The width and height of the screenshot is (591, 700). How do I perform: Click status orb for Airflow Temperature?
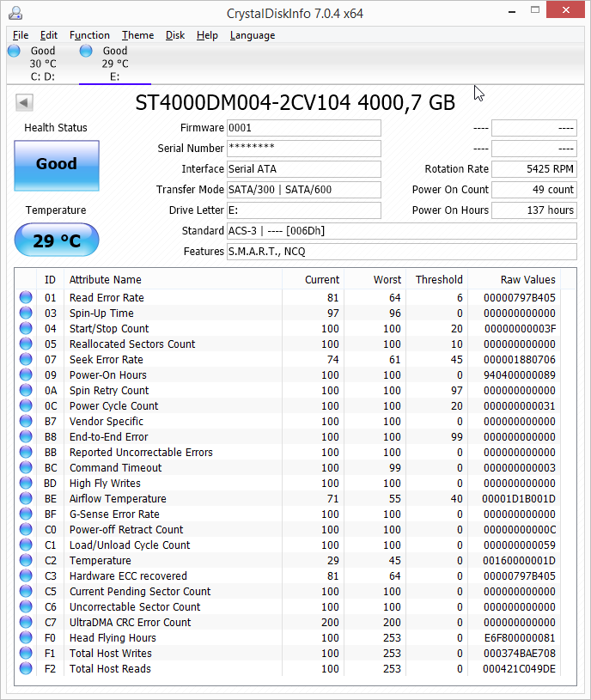(x=26, y=498)
